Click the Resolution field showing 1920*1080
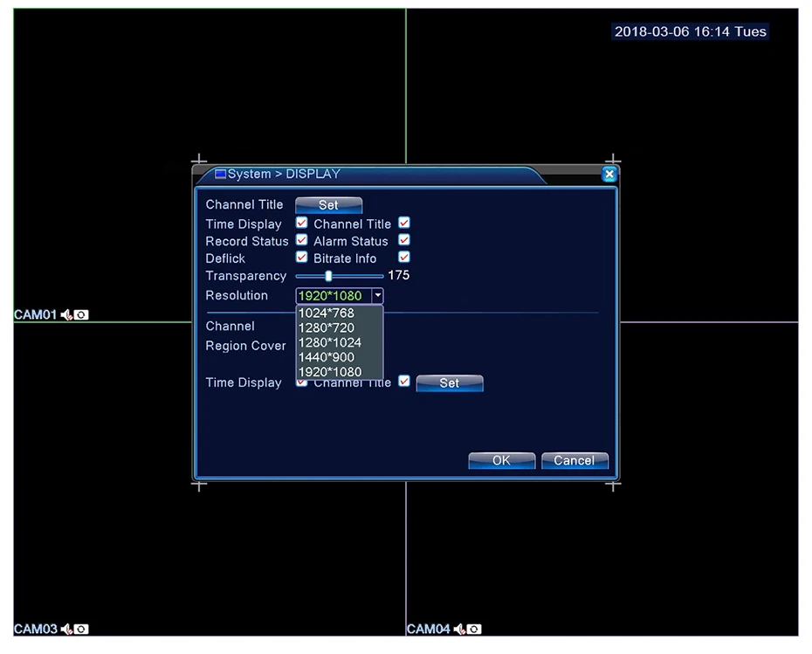 pyautogui.click(x=334, y=296)
